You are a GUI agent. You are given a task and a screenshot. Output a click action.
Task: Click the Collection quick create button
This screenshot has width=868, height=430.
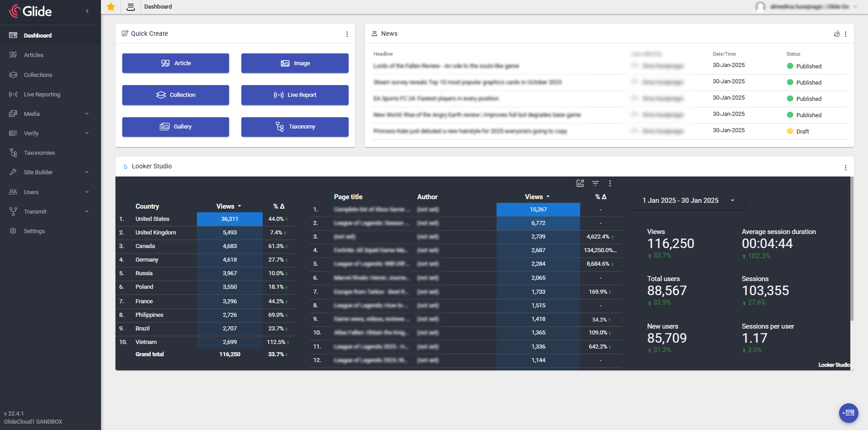(x=175, y=95)
